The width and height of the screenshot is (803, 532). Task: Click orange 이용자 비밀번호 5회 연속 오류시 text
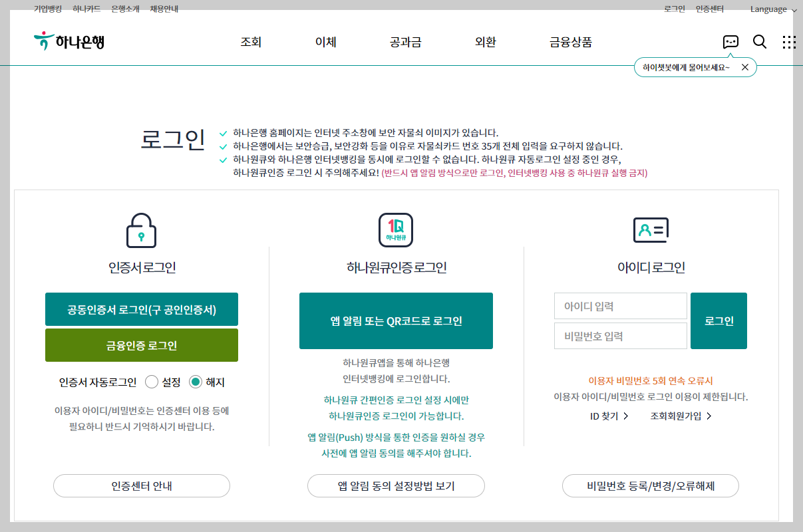point(651,381)
